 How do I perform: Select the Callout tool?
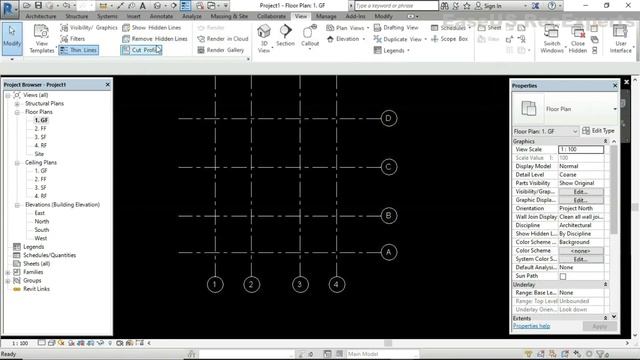pos(310,36)
